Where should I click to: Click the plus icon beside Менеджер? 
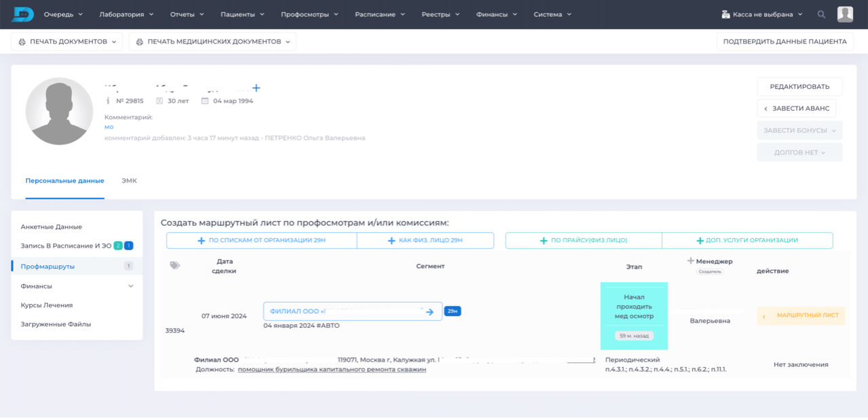point(691,261)
